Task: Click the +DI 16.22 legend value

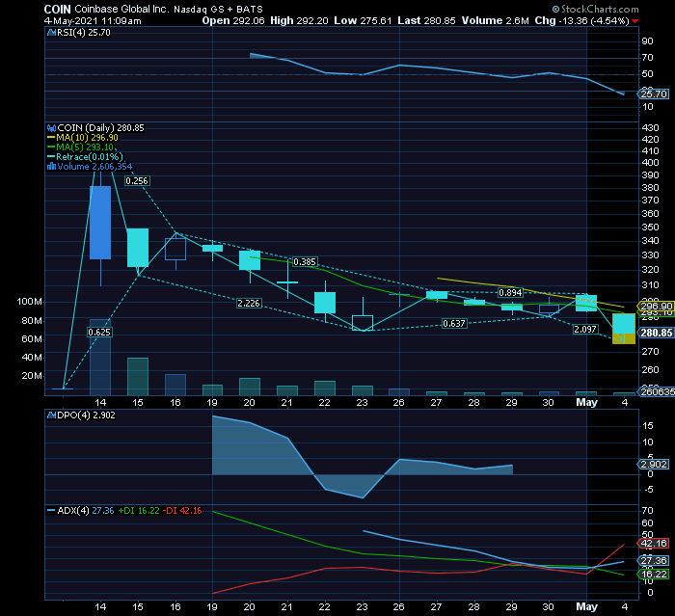Action: (139, 511)
